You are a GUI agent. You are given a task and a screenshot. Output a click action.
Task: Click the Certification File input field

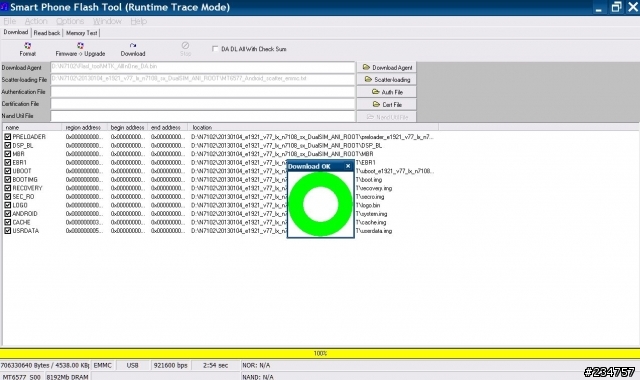pos(203,104)
